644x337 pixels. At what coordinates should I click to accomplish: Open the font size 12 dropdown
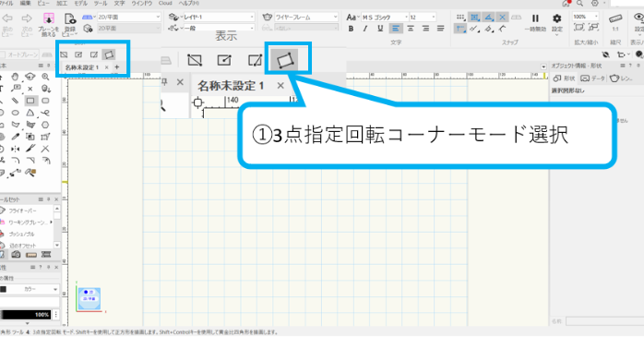point(423,18)
